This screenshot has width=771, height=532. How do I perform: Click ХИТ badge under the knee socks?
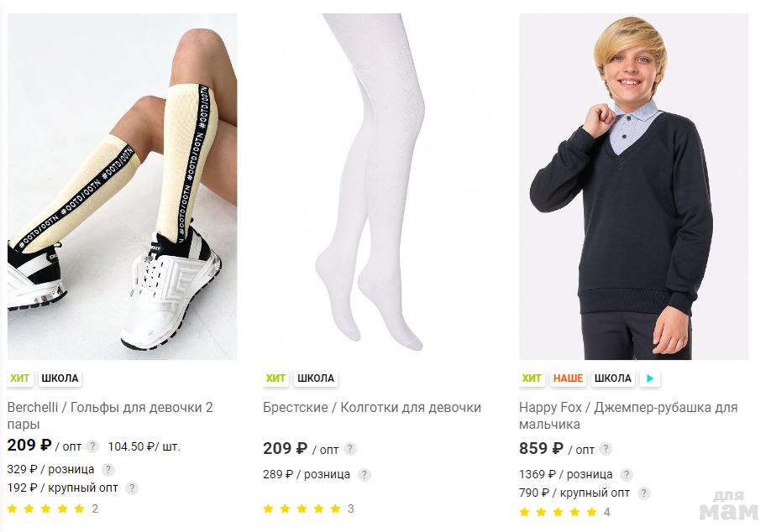[x=20, y=378]
